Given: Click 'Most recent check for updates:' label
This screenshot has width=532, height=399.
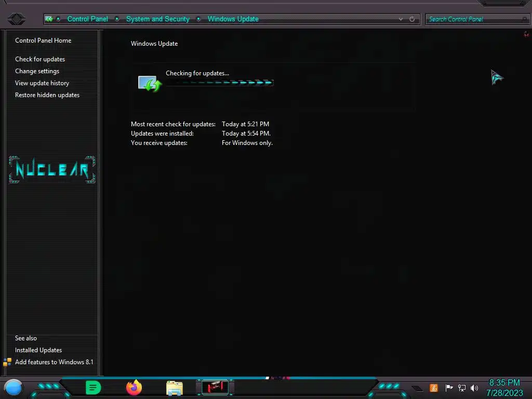Looking at the screenshot, I should click(173, 124).
